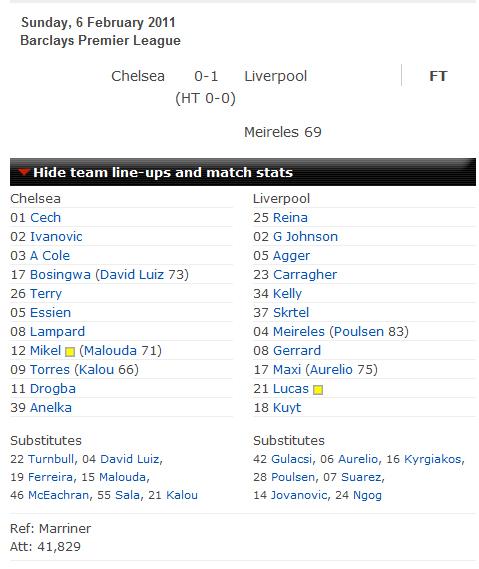Click Lucas's yellow card icon

tap(318, 390)
